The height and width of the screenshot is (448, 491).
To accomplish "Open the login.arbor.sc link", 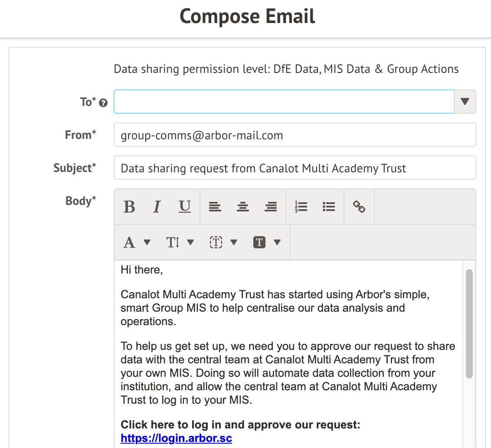I will click(x=176, y=438).
